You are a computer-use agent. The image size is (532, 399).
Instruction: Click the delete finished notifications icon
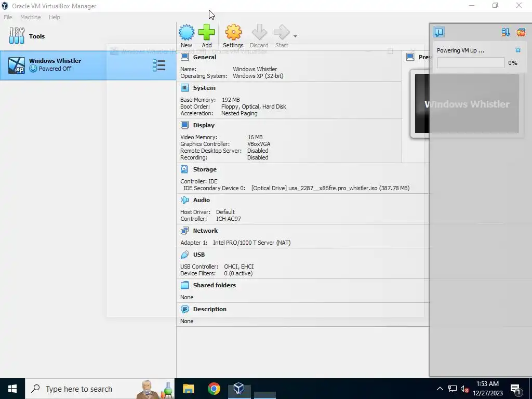[x=521, y=32]
